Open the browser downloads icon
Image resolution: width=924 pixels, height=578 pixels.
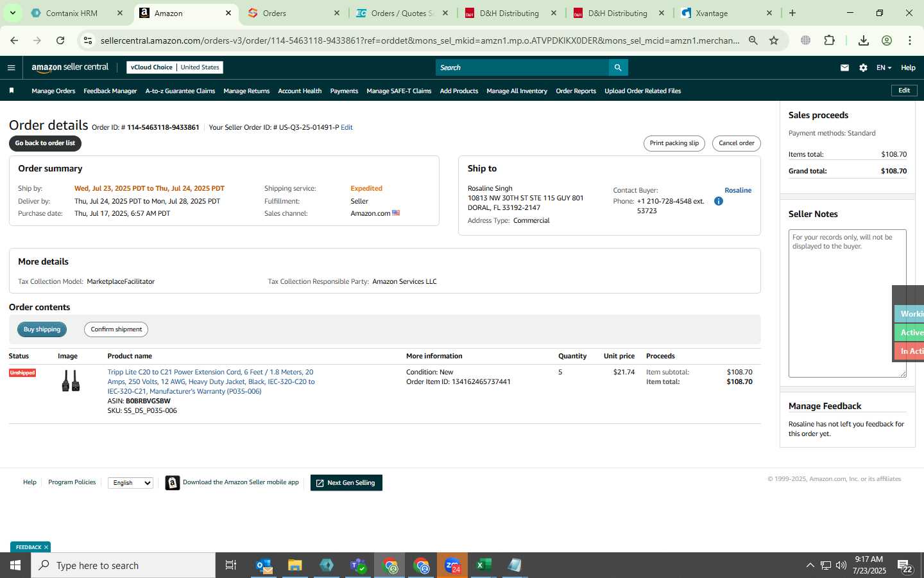(x=864, y=40)
